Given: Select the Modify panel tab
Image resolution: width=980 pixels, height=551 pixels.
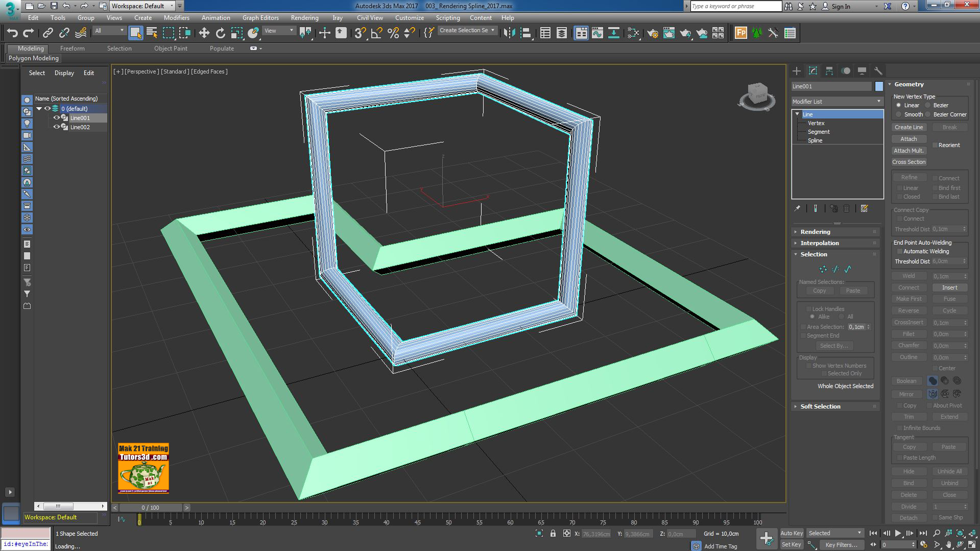Looking at the screenshot, I should 813,70.
